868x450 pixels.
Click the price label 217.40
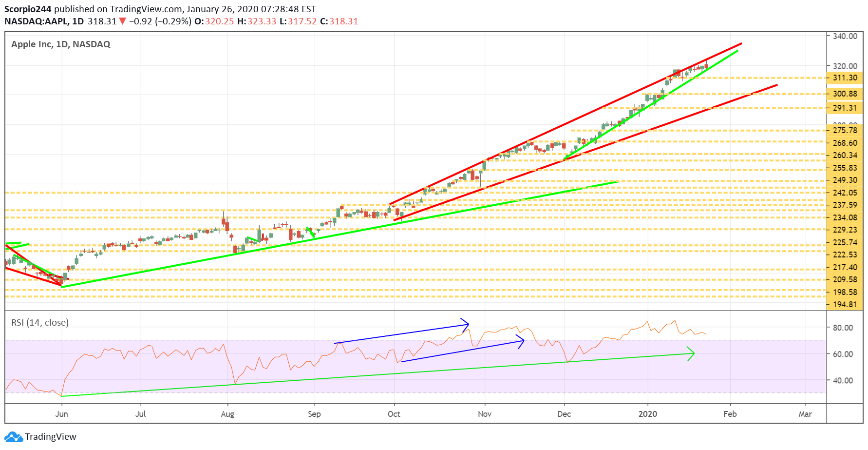click(x=845, y=268)
